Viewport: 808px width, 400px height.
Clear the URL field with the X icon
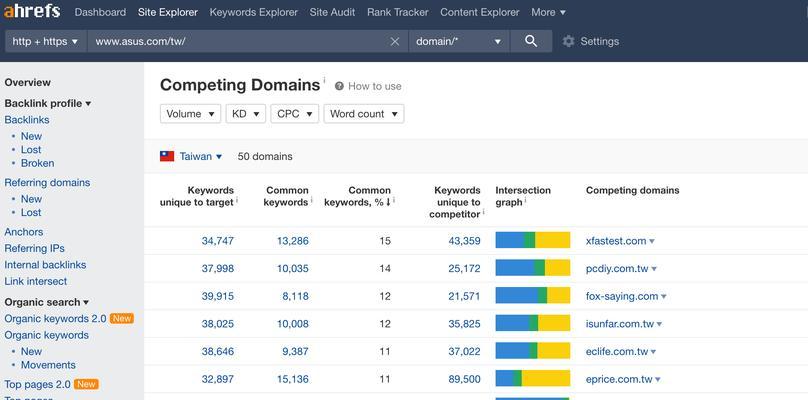point(395,42)
